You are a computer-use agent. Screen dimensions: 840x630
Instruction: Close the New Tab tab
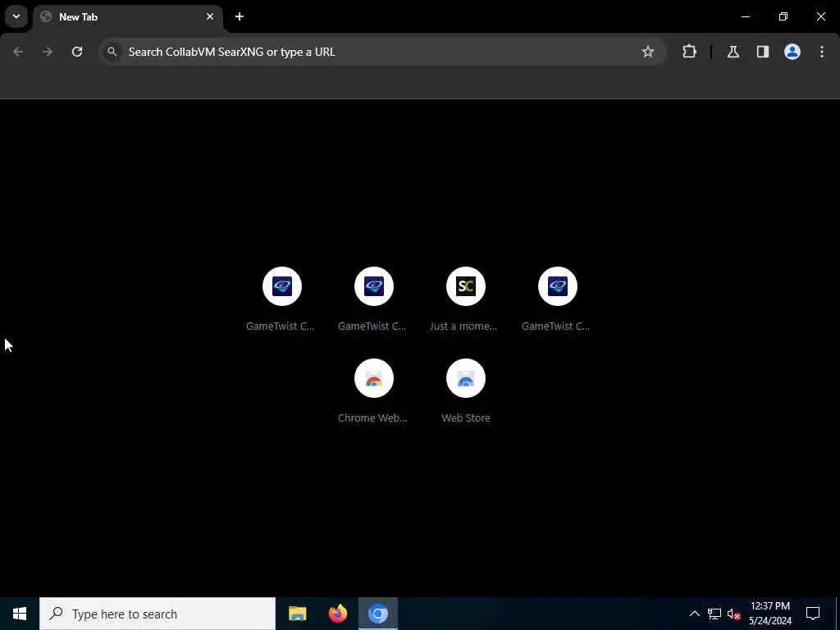(210, 16)
